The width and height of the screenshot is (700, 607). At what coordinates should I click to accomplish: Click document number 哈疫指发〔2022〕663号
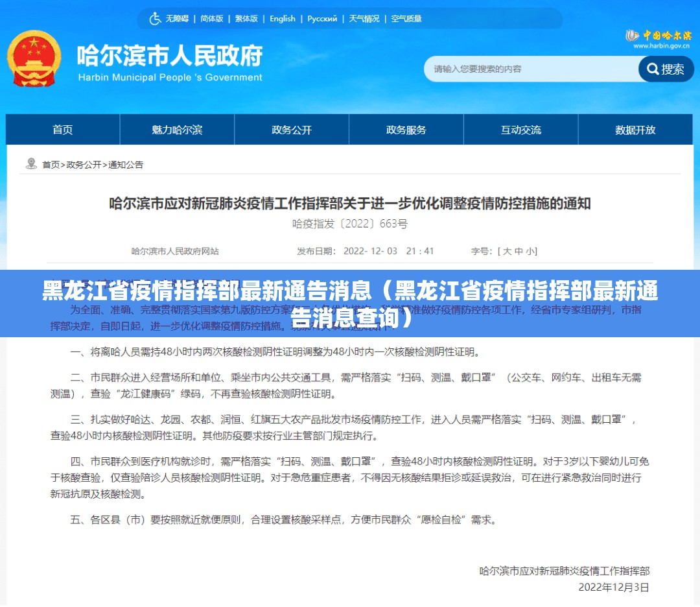350,224
